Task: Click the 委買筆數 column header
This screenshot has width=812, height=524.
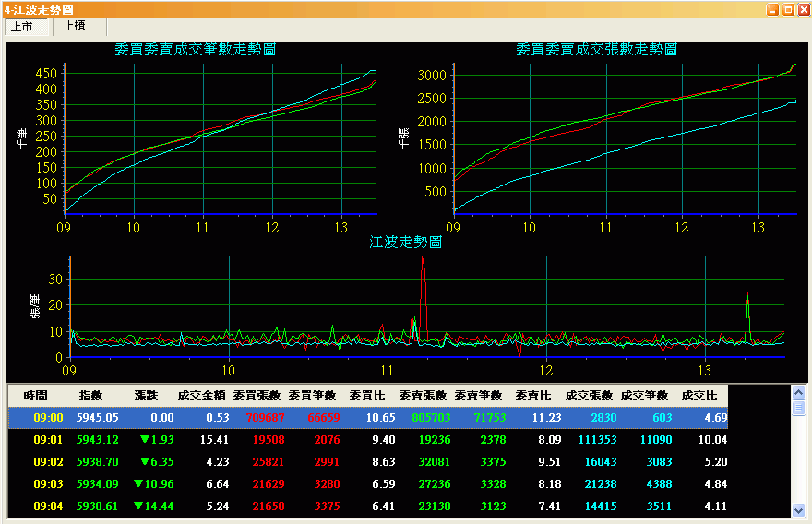Action: pyautogui.click(x=312, y=396)
